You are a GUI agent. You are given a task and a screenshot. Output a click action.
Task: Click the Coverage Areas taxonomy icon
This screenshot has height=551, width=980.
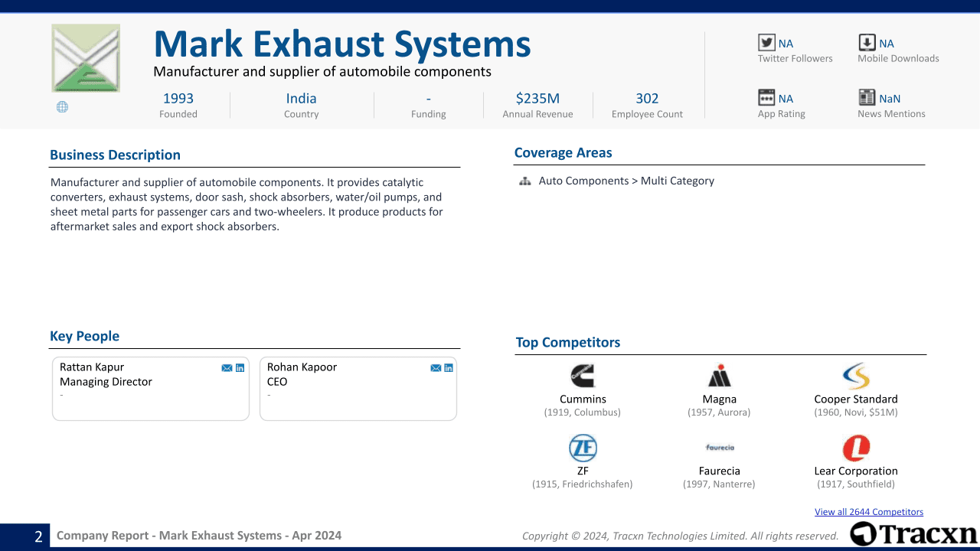click(x=524, y=181)
